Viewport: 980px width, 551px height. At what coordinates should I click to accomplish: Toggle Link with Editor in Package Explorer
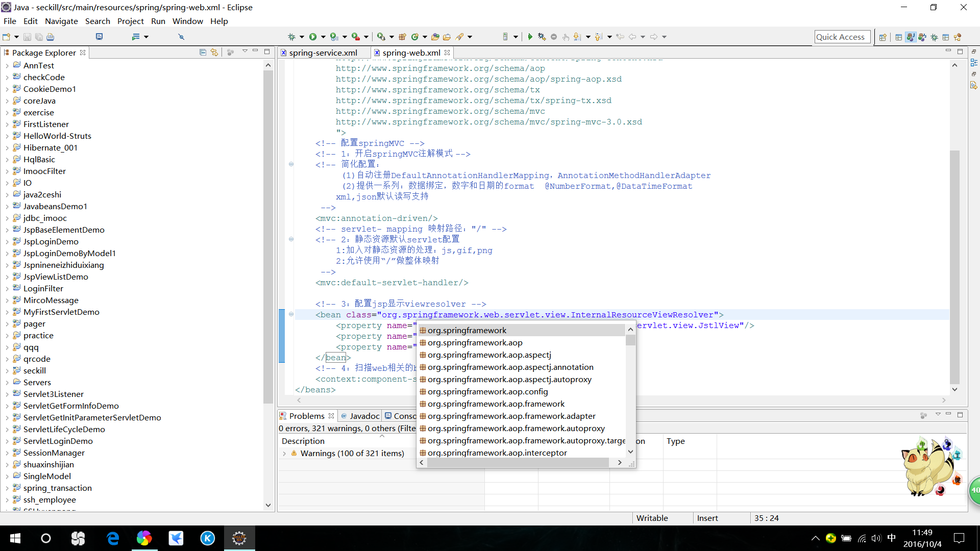pos(214,53)
